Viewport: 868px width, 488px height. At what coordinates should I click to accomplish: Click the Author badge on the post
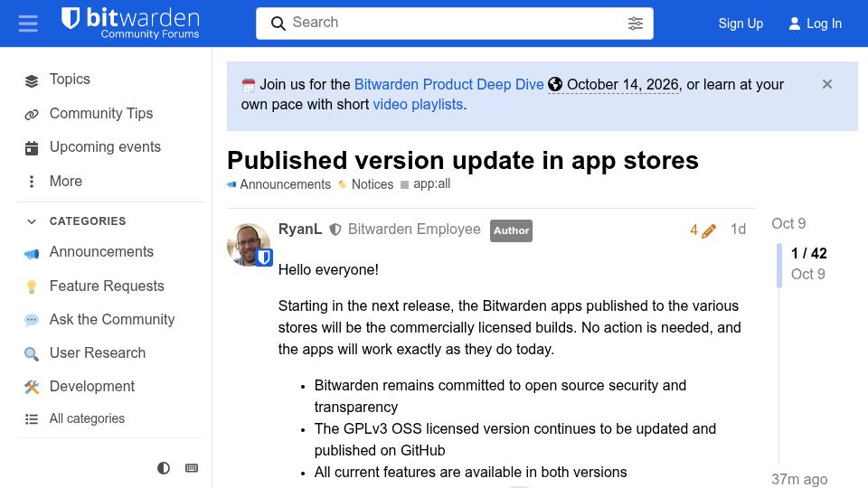[511, 230]
